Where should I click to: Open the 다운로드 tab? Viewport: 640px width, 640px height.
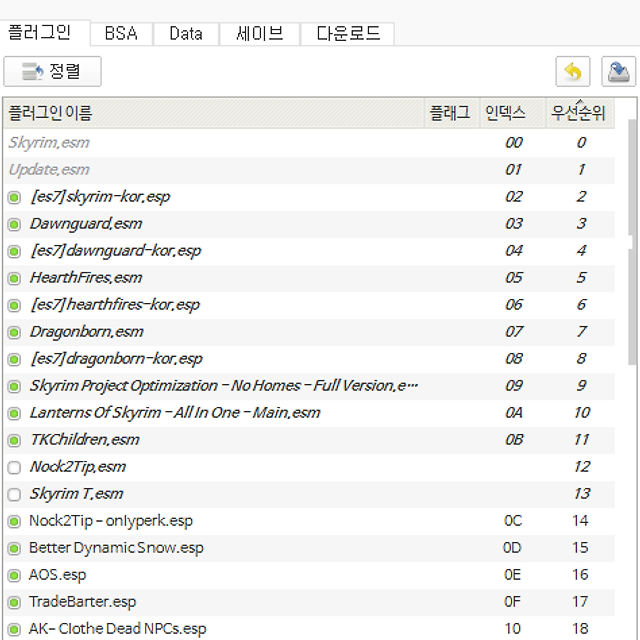pyautogui.click(x=348, y=33)
